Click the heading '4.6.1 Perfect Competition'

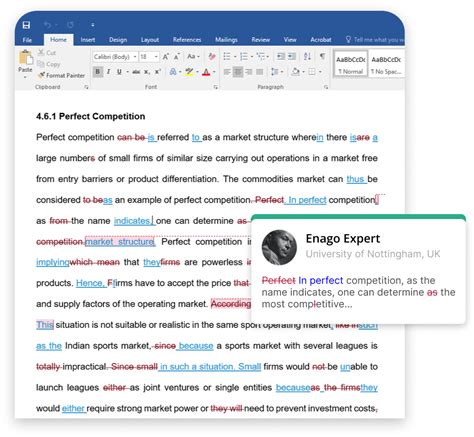(x=91, y=116)
